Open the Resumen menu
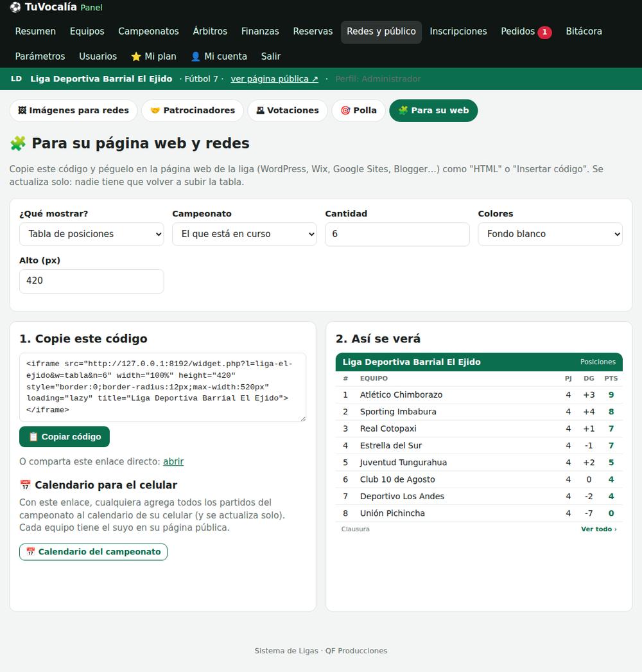 (35, 31)
